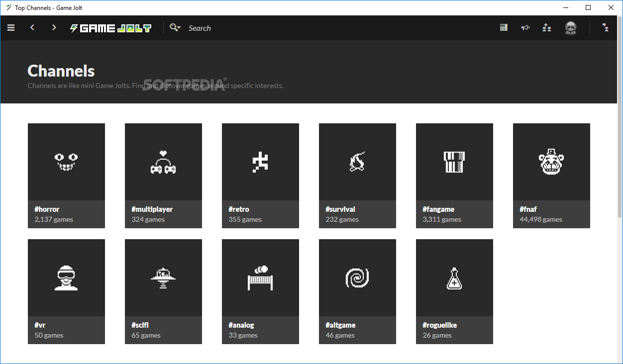Open the vr headset icon

66,277
